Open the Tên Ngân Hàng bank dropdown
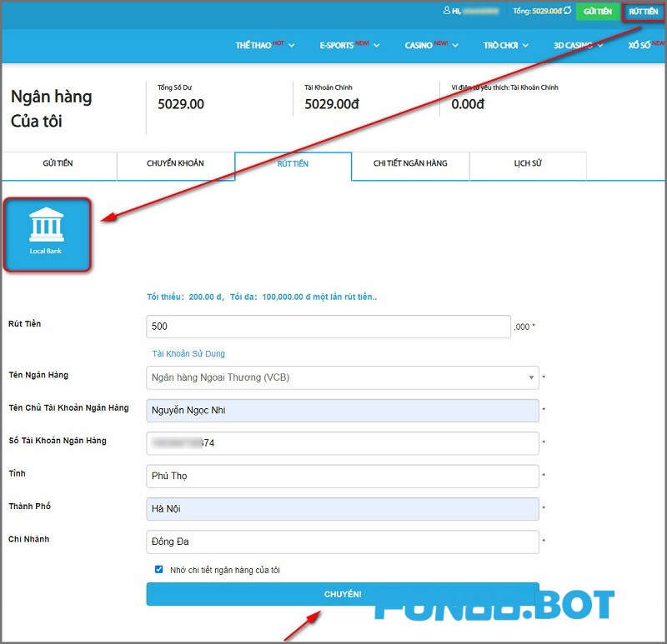This screenshot has width=667, height=644. click(x=342, y=377)
